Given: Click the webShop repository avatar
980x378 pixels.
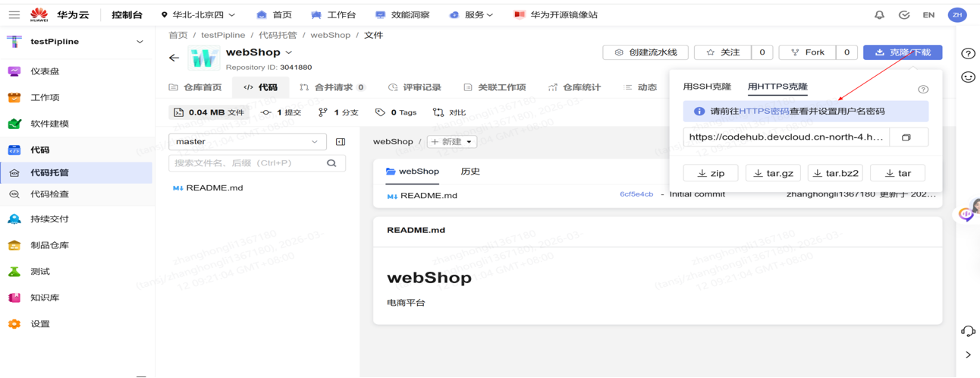Looking at the screenshot, I should pyautogui.click(x=203, y=58).
